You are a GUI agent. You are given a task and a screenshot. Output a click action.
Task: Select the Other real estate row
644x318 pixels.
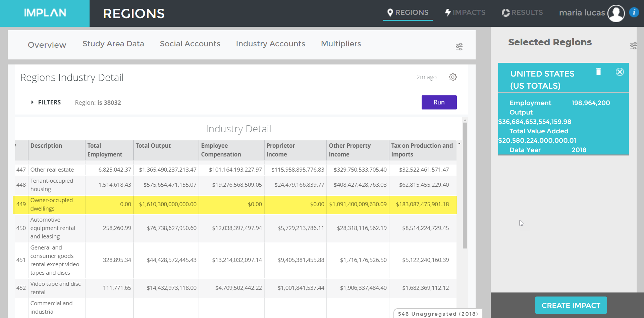point(236,170)
